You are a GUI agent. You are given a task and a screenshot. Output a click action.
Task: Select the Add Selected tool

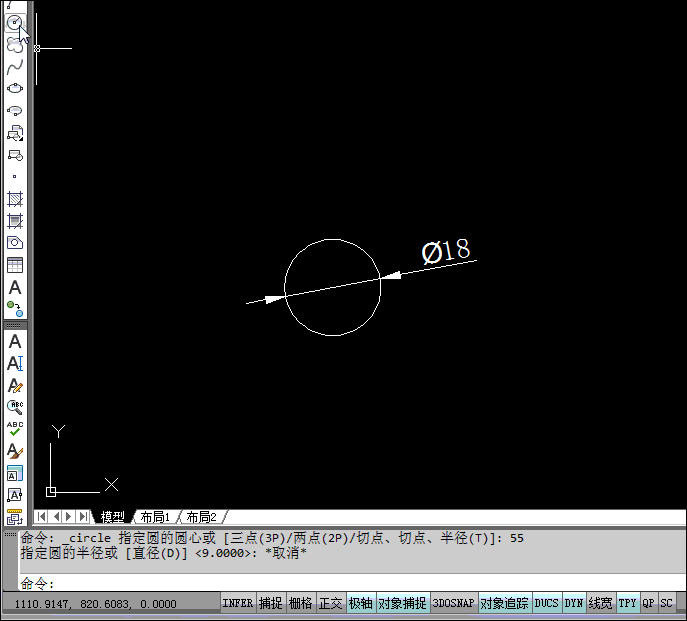click(15, 309)
